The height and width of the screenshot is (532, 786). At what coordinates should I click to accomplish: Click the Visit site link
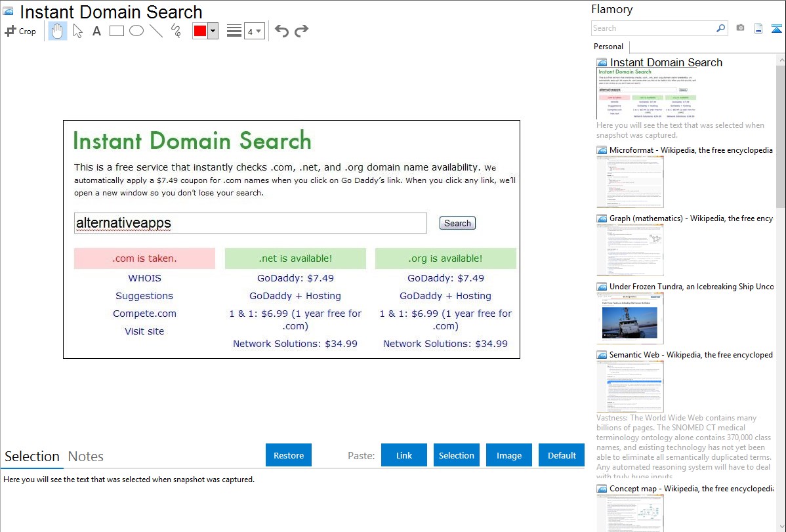[x=144, y=331]
